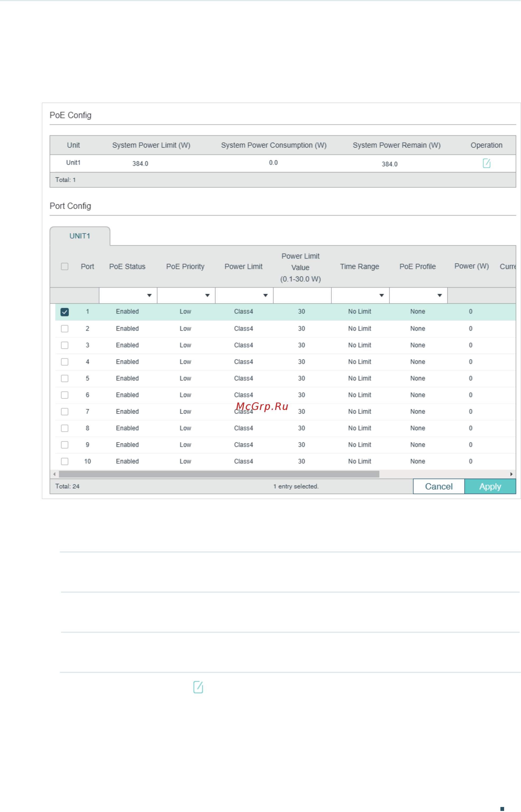Viewport: 521px width, 812px height.
Task: Check the checkbox for port 3
Action: click(x=65, y=346)
